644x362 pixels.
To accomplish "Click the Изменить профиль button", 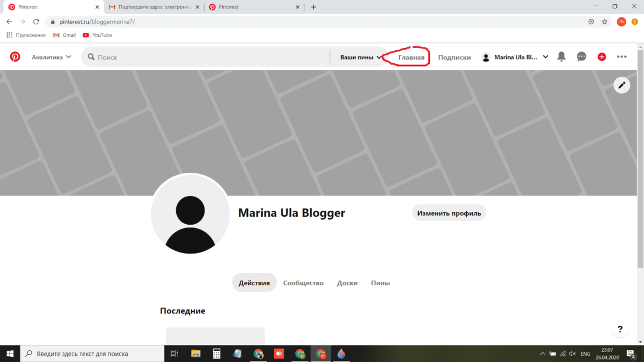I will [x=449, y=213].
